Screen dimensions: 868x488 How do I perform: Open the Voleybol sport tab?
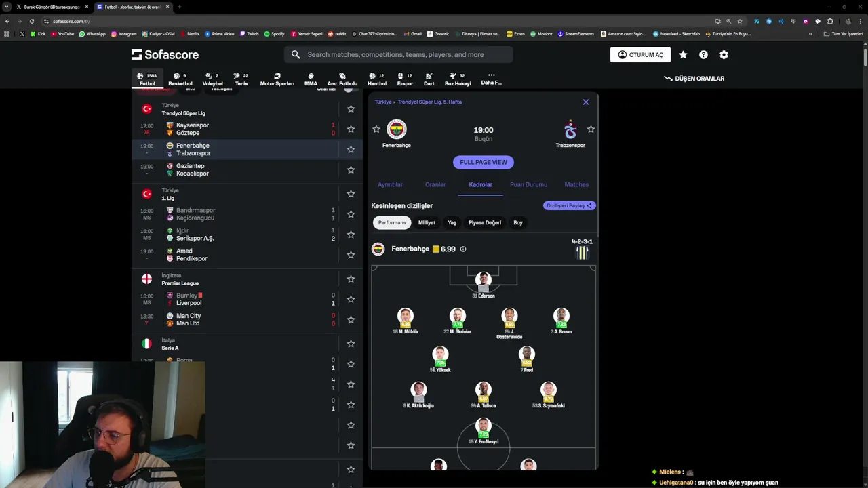click(212, 79)
